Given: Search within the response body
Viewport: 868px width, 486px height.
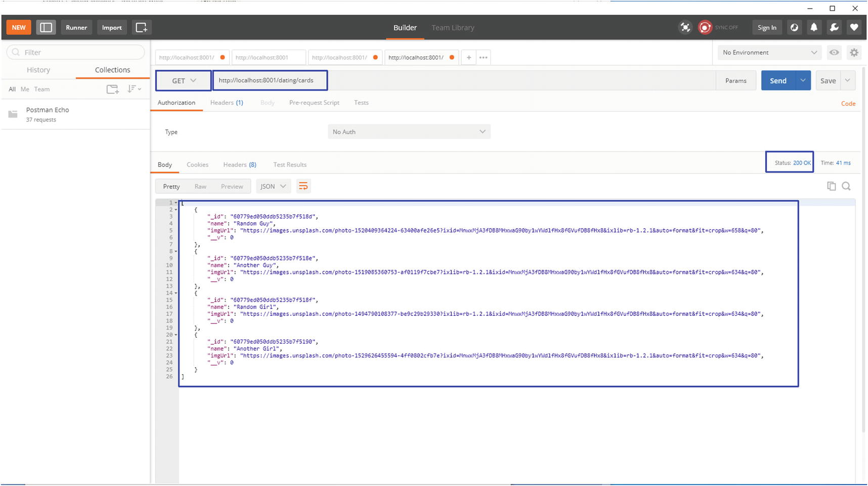Looking at the screenshot, I should pos(846,186).
